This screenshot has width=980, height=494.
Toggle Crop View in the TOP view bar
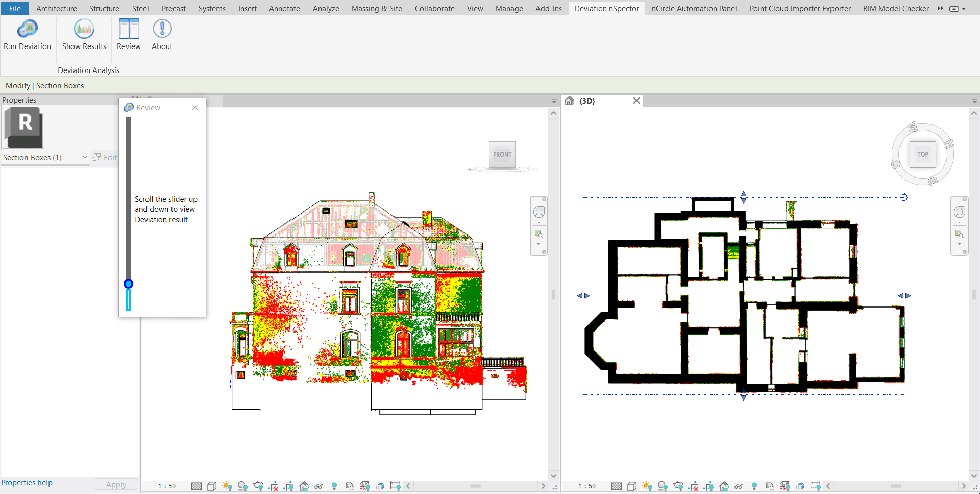coord(693,486)
